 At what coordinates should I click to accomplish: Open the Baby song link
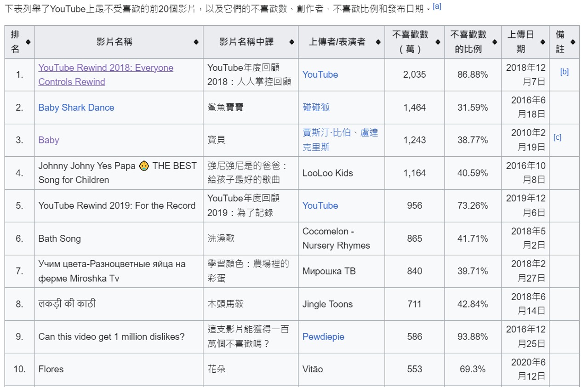pyautogui.click(x=48, y=140)
